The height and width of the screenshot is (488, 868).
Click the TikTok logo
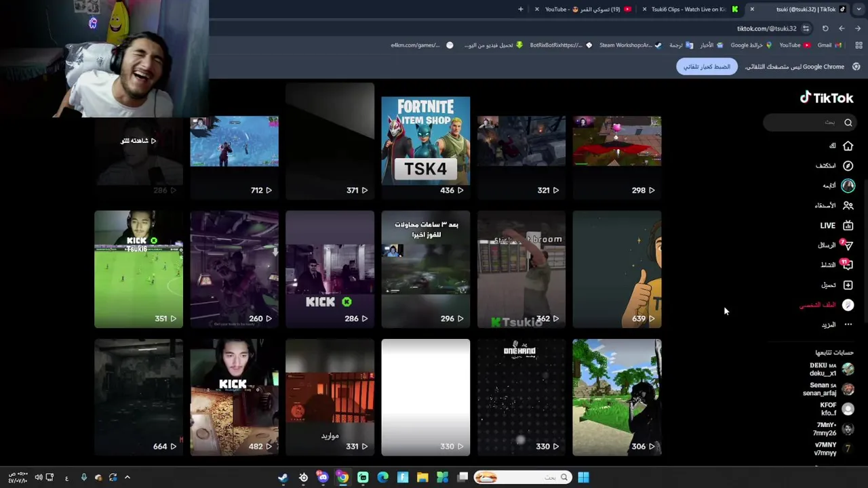(x=826, y=98)
